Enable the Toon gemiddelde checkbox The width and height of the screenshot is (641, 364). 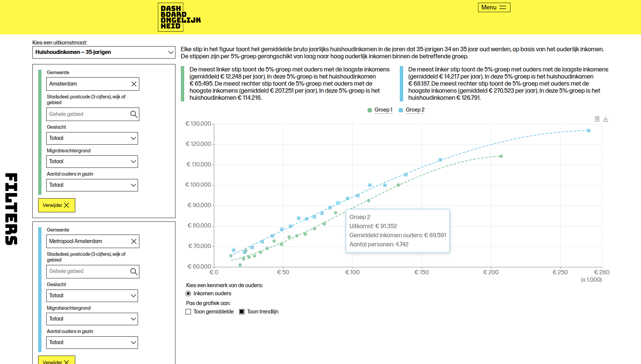pyautogui.click(x=188, y=312)
